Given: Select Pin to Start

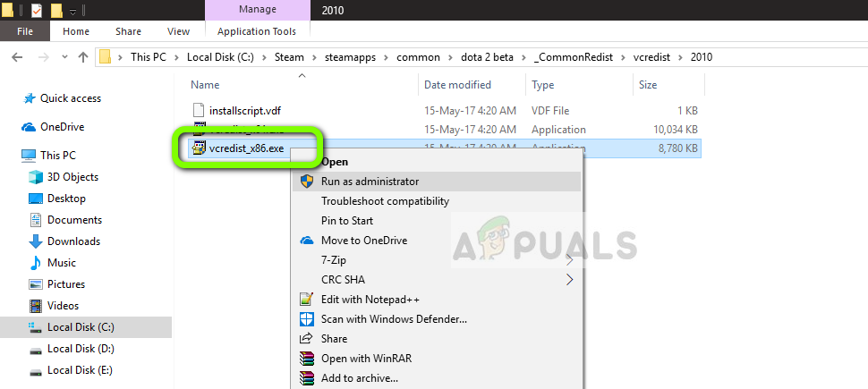Looking at the screenshot, I should tap(347, 221).
